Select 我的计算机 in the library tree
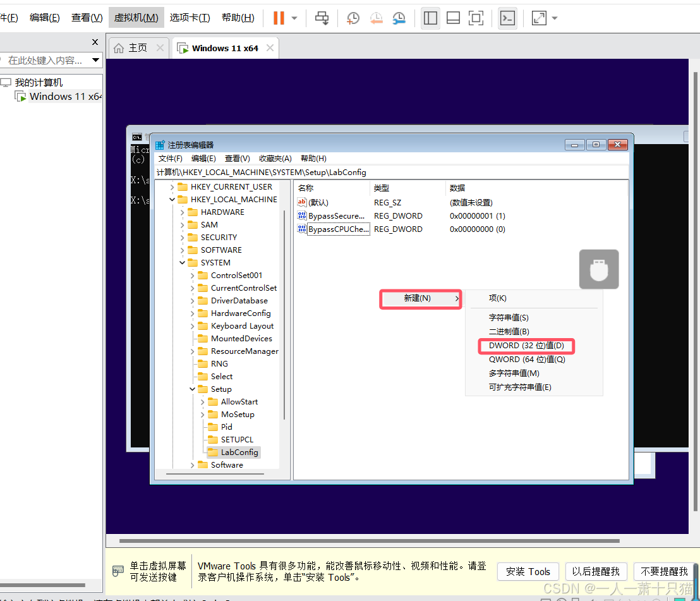The height and width of the screenshot is (601, 700). tap(39, 83)
